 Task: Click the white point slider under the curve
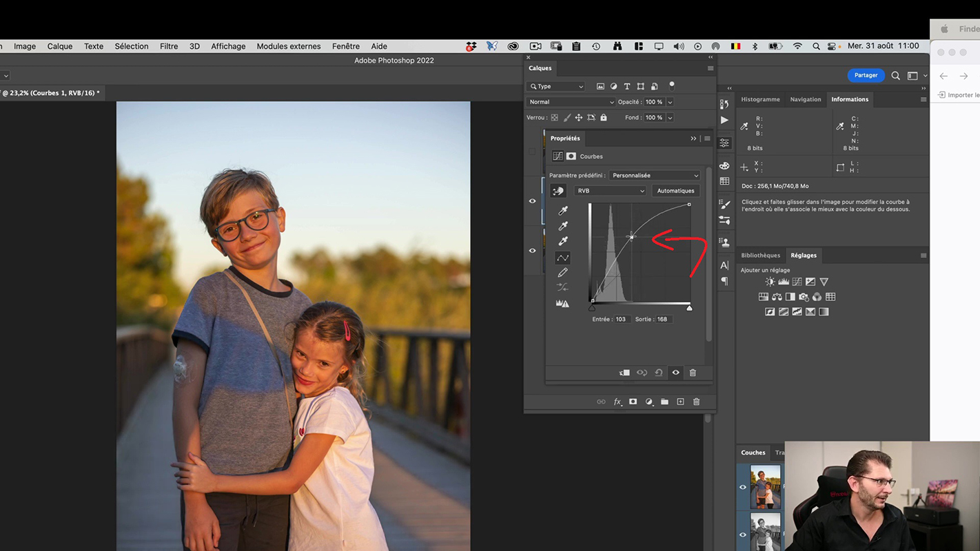689,308
